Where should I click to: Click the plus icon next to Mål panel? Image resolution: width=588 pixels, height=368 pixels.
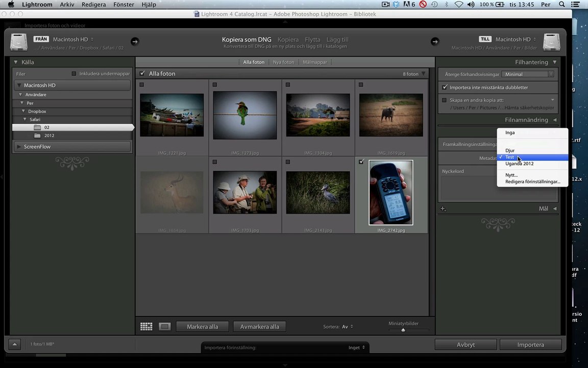(x=443, y=209)
